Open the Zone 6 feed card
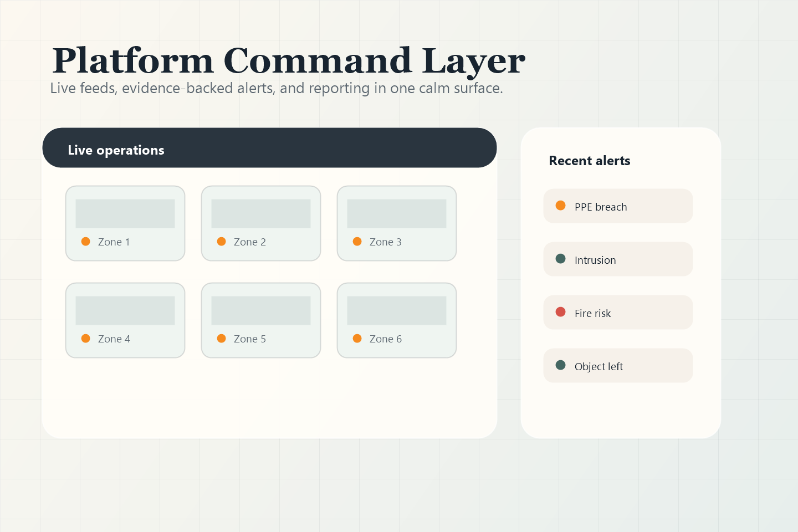This screenshot has height=532, width=798. click(397, 320)
